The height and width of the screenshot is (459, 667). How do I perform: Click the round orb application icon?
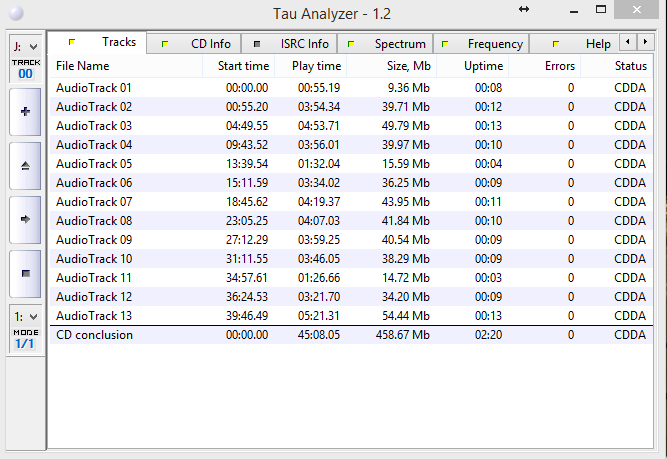point(16,13)
